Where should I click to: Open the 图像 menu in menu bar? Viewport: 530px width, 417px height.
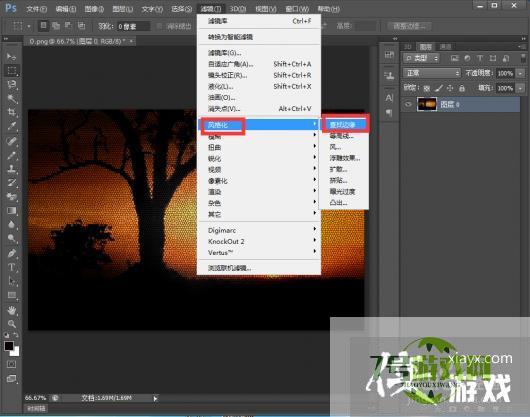pos(94,9)
